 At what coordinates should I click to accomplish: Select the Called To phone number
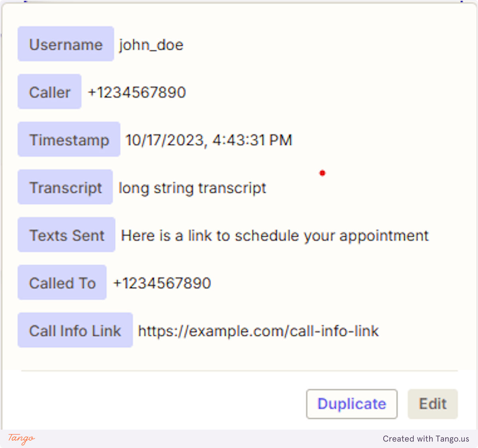(x=162, y=283)
